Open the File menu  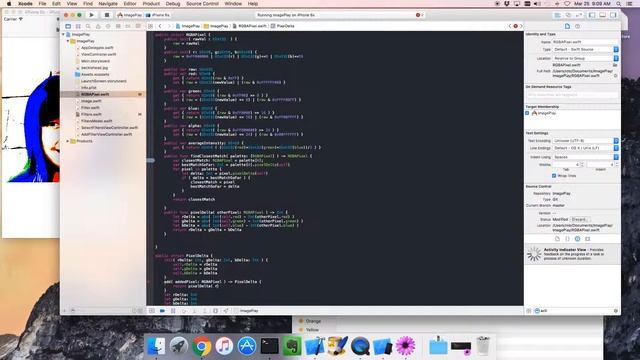tap(42, 4)
